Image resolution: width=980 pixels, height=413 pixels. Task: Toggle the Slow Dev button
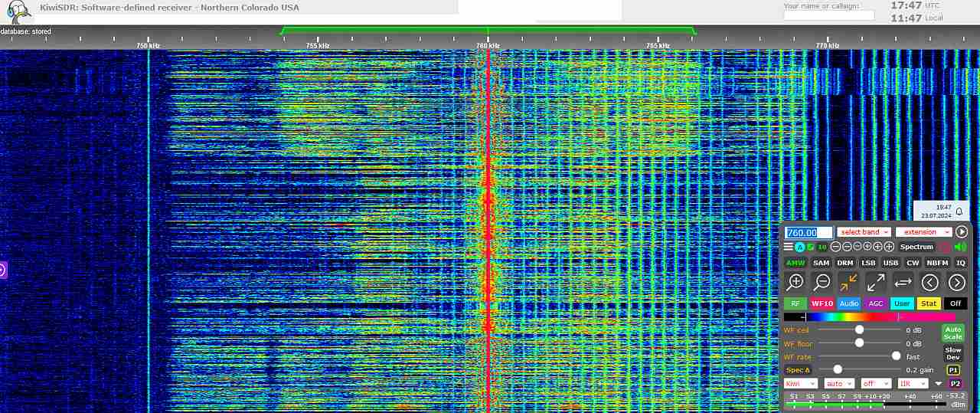tap(952, 353)
